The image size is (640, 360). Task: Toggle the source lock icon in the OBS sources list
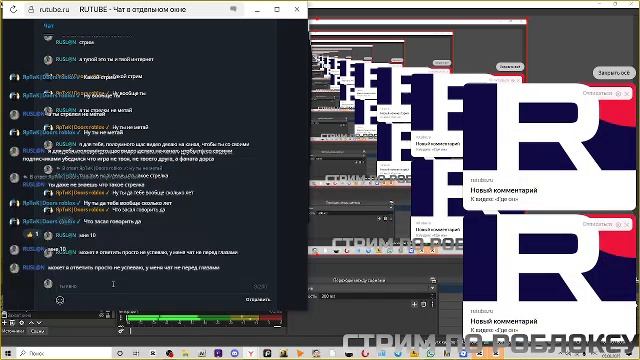tap(108, 315)
